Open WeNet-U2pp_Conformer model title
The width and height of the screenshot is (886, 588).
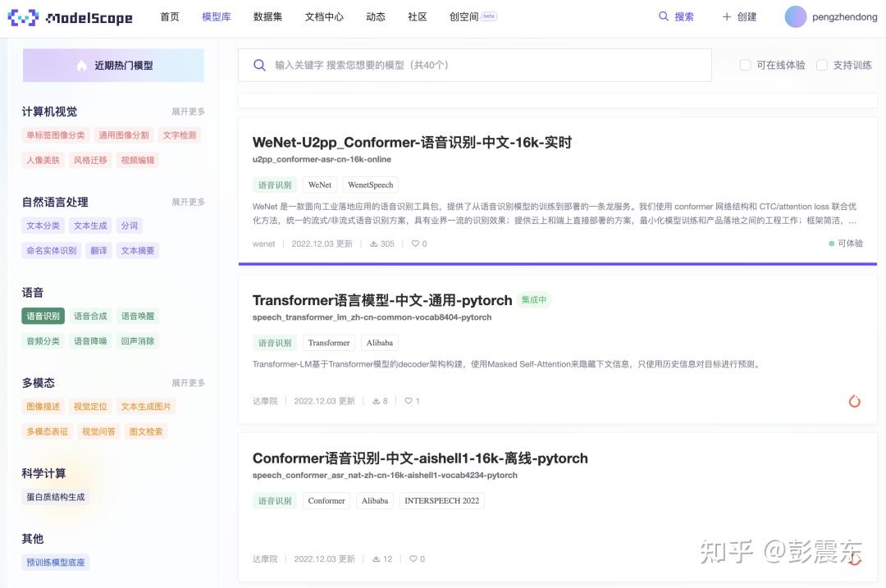point(412,143)
